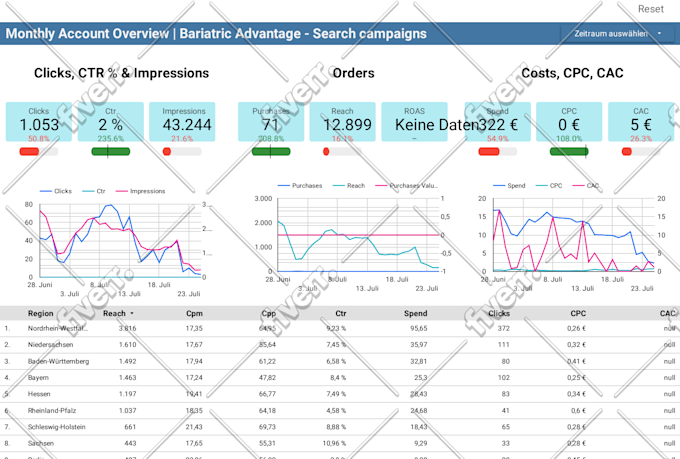680x459 pixels.
Task: Click the Reach value 3.816
Action: 128,328
